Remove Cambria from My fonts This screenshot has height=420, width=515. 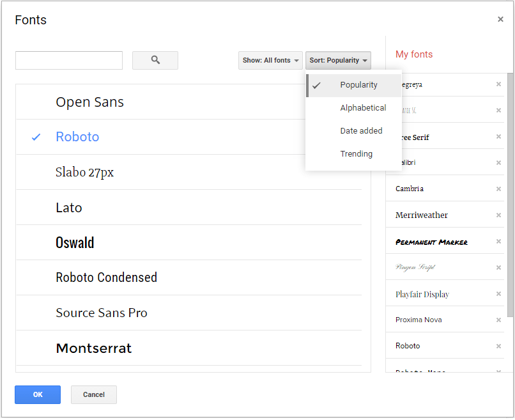(x=498, y=188)
